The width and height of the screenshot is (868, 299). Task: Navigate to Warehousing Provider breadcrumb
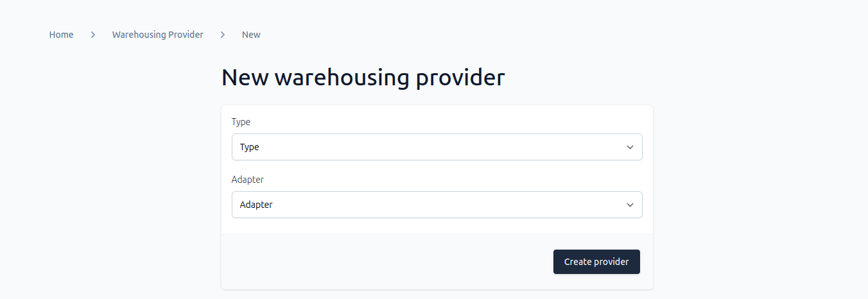click(x=158, y=35)
